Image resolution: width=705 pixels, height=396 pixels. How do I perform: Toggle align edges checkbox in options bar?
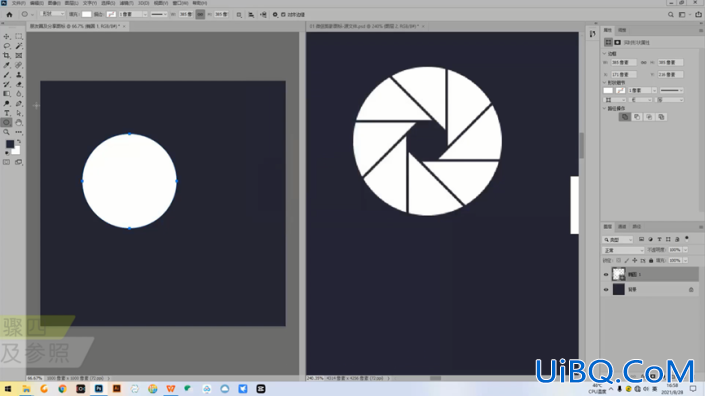283,14
